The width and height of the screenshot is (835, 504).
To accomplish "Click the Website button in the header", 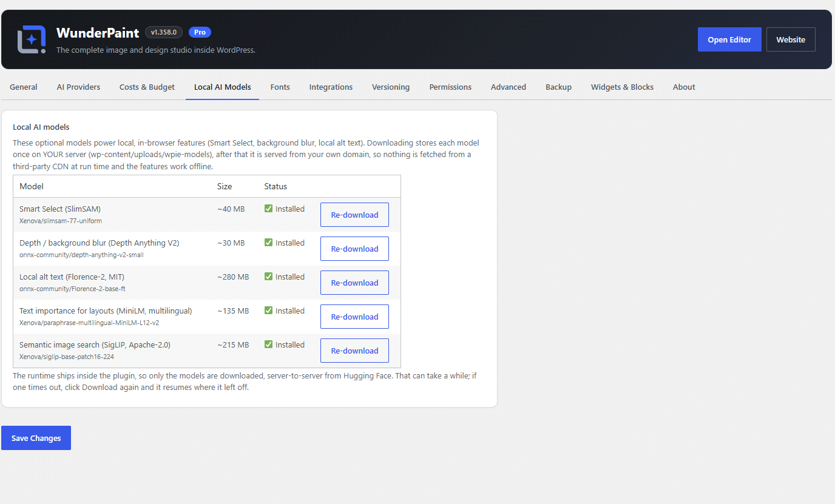I will tap(791, 39).
